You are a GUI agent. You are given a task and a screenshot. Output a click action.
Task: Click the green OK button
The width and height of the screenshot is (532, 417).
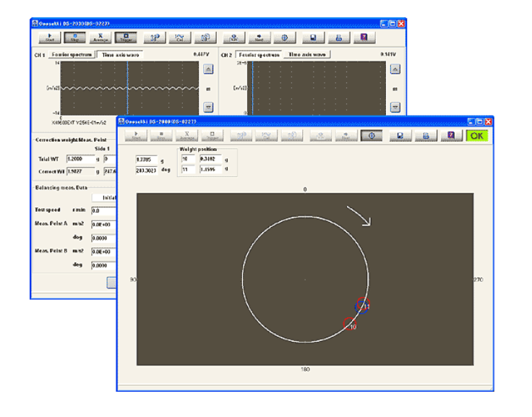[477, 135]
